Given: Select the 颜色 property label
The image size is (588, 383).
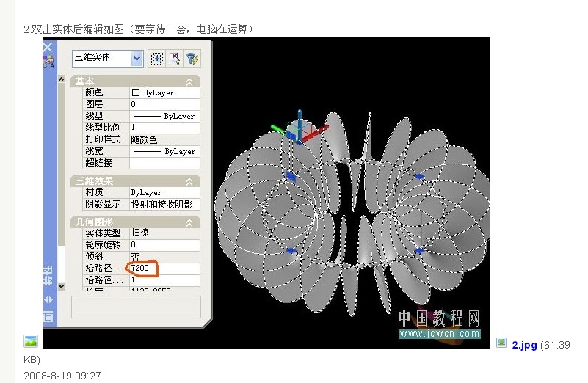Looking at the screenshot, I should coord(94,92).
